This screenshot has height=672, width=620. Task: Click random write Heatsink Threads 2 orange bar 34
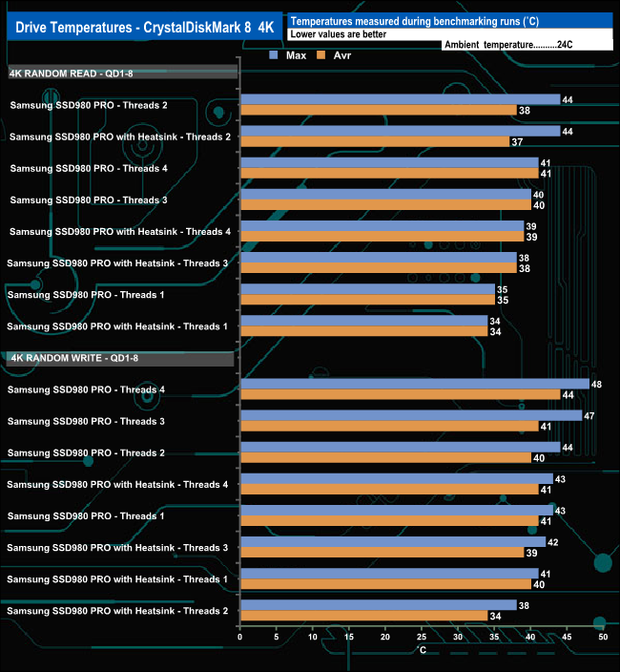tap(364, 616)
